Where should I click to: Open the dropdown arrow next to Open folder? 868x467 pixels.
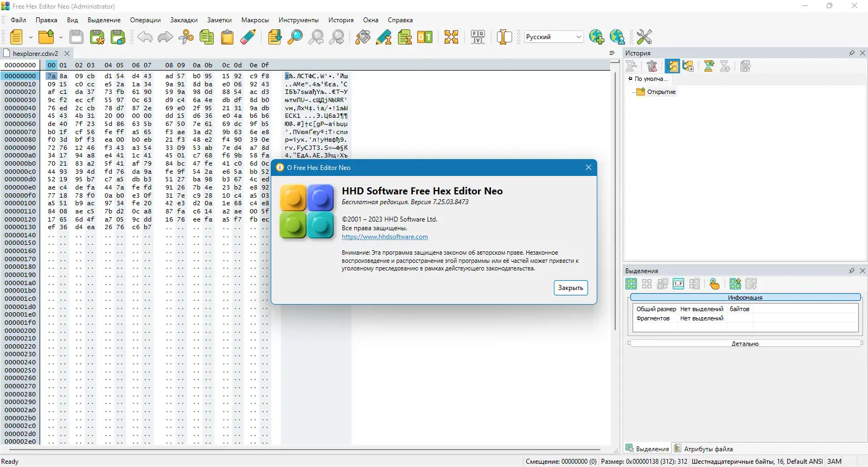pos(61,37)
